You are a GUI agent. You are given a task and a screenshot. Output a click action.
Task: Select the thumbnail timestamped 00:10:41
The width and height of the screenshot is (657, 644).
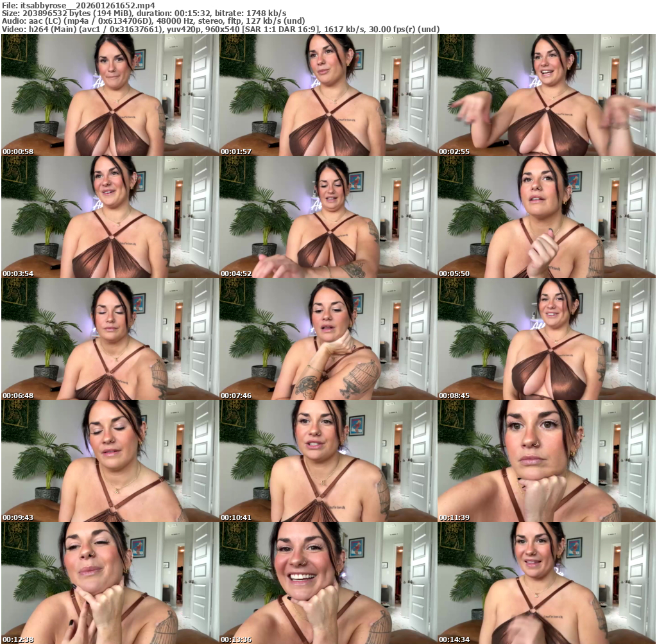coord(328,461)
